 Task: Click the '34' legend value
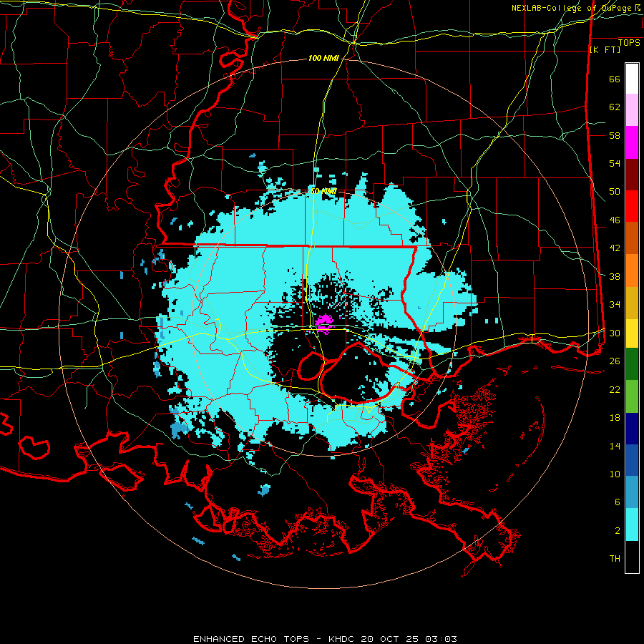(x=615, y=305)
